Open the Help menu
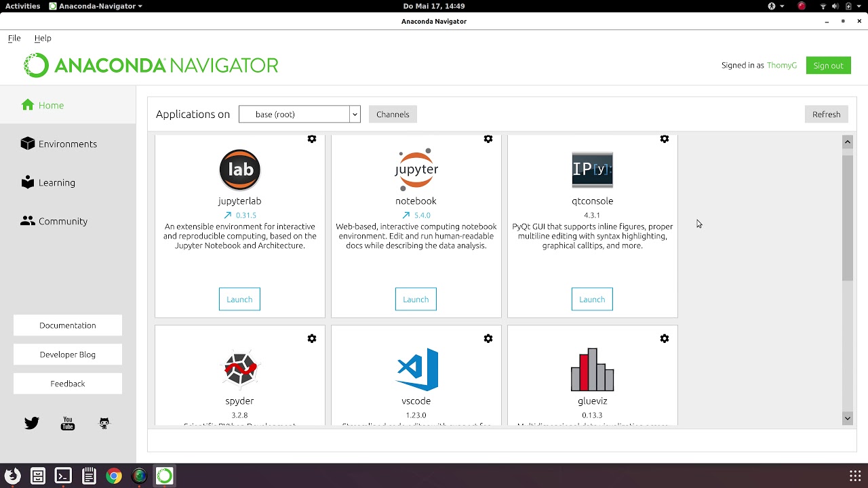The height and width of the screenshot is (488, 868). (x=43, y=38)
